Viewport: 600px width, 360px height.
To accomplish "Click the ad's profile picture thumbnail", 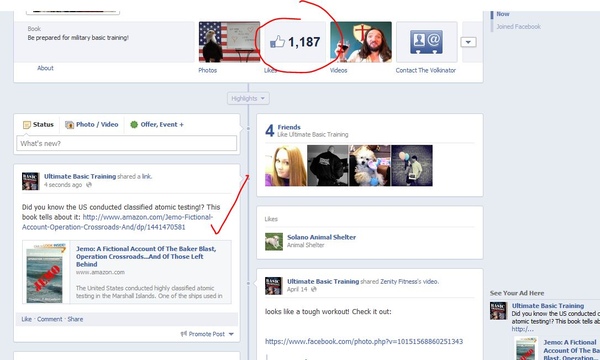I will [498, 311].
